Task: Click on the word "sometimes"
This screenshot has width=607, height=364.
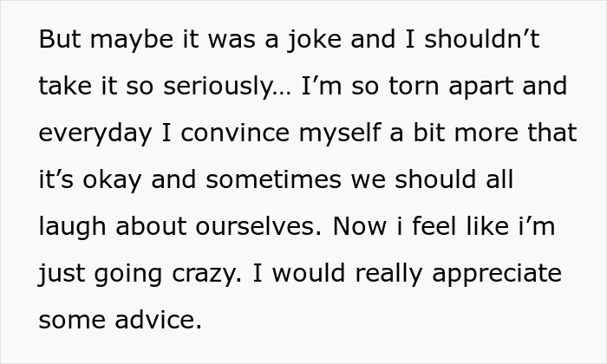Action: click(x=273, y=179)
